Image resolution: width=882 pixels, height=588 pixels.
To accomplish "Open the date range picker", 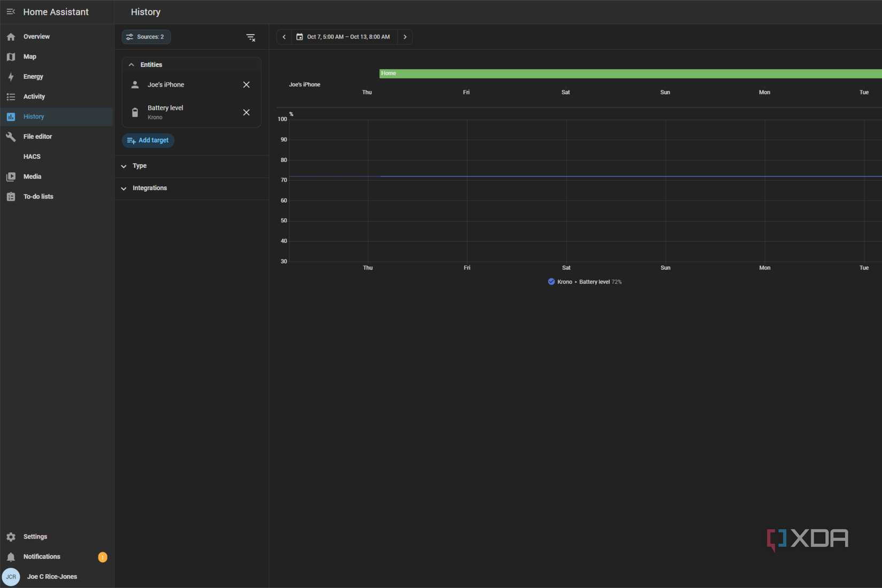I will pos(344,37).
